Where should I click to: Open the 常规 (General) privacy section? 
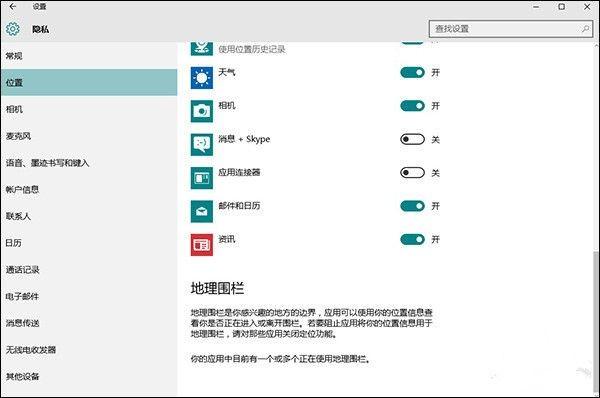[x=89, y=56]
